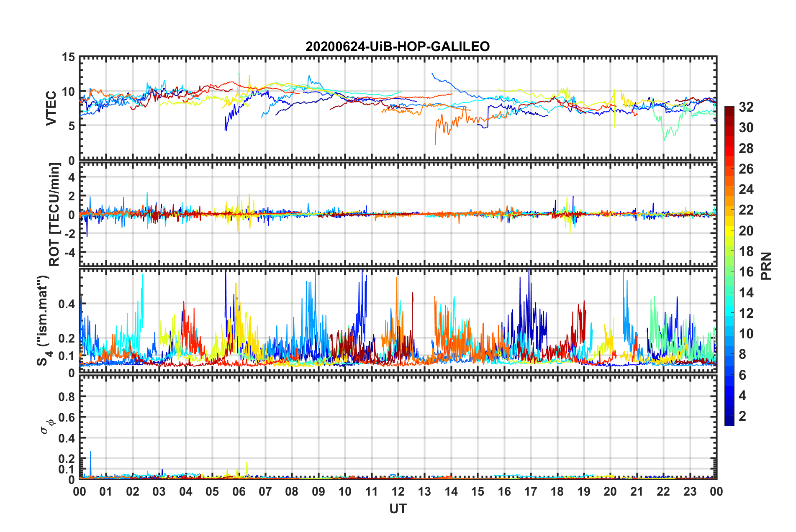The width and height of the screenshot is (796, 532).
Task: Select the ROT [TECU/min] axis label
Action: (x=54, y=215)
